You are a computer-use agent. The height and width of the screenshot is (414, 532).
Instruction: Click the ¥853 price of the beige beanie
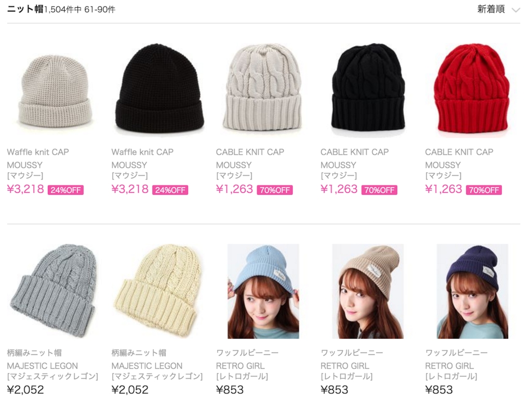point(335,390)
